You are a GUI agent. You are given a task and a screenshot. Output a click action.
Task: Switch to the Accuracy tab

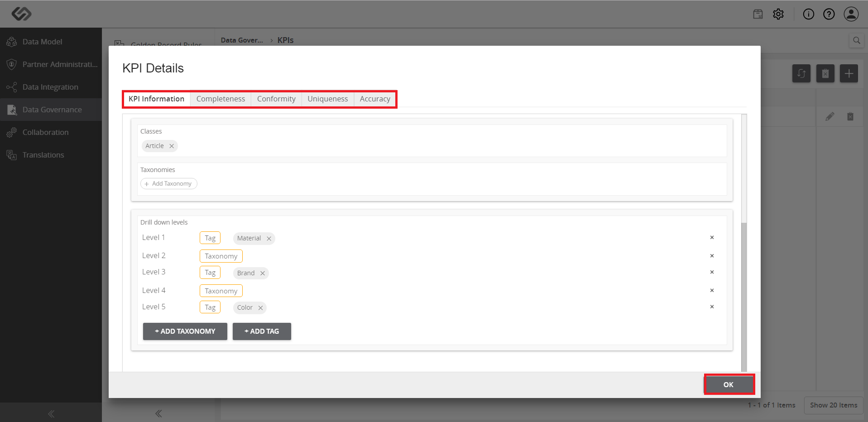click(x=375, y=99)
